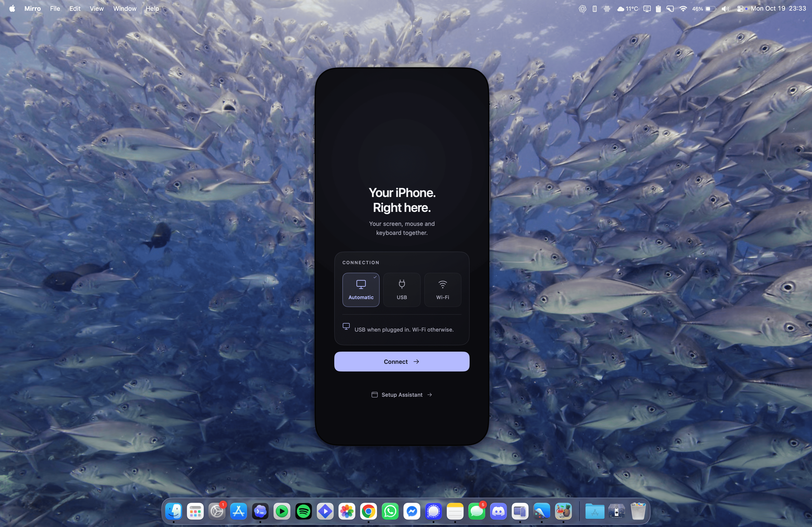Open the File menu
Screen dimensions: 812x527
55,9
